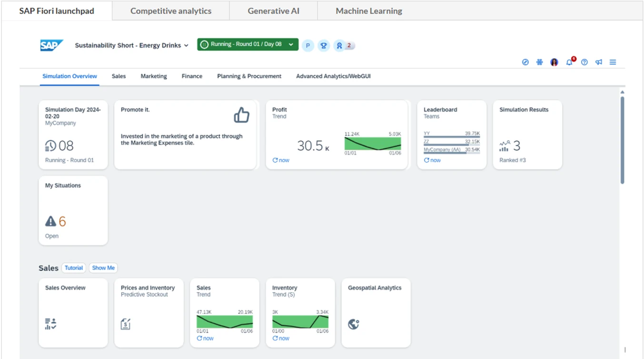This screenshot has width=644, height=359.
Task: Open notifications bell icon
Action: (569, 62)
